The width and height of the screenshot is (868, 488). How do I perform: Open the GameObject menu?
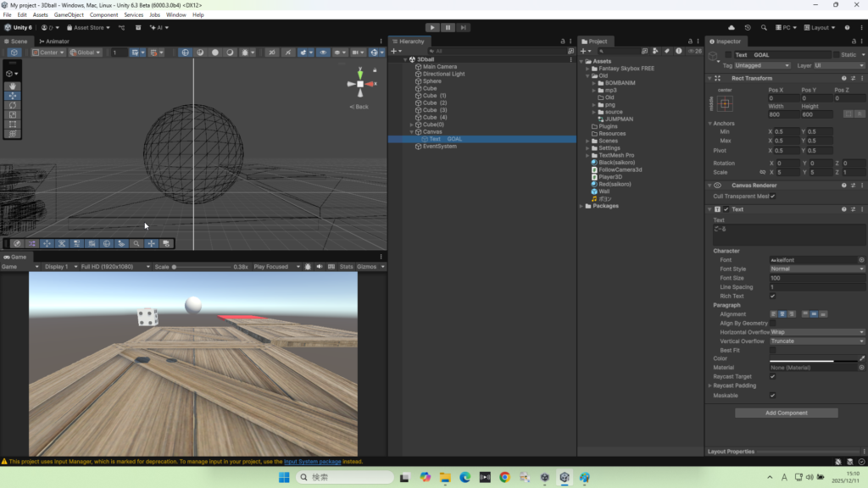[68, 14]
